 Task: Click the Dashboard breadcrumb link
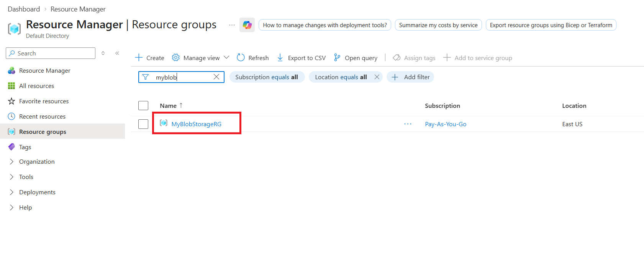click(24, 9)
